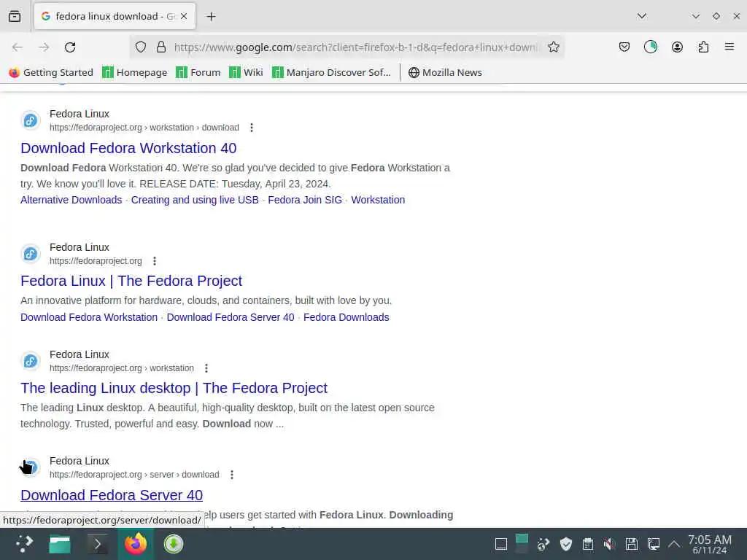Open clipboard tray icon
747x560 pixels.
pyautogui.click(x=587, y=544)
